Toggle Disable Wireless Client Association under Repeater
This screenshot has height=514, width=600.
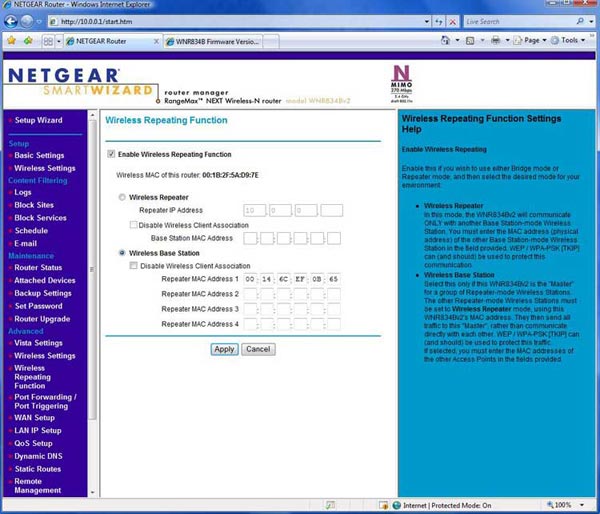point(134,225)
